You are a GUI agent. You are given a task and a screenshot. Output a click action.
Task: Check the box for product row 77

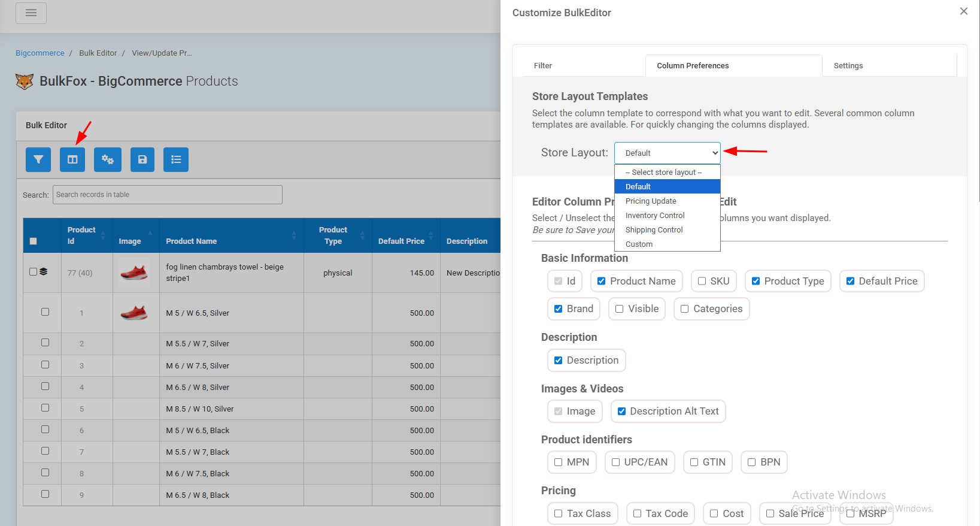34,272
